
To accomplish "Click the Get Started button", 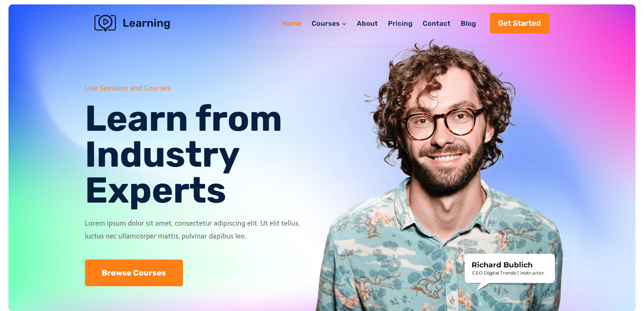I will point(519,23).
